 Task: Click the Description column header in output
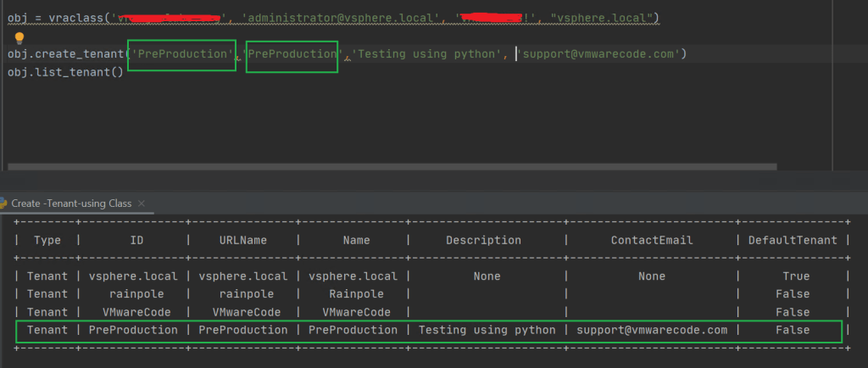tap(483, 240)
